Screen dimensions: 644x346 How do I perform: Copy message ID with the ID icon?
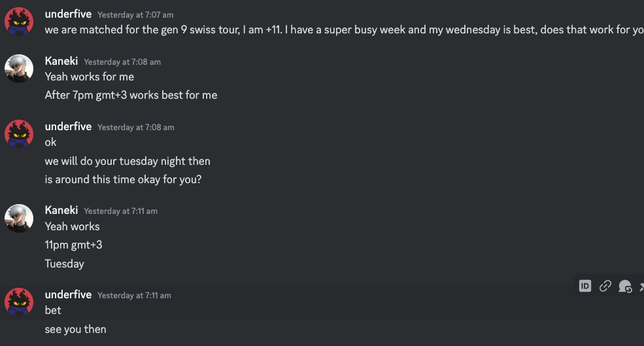click(x=585, y=286)
